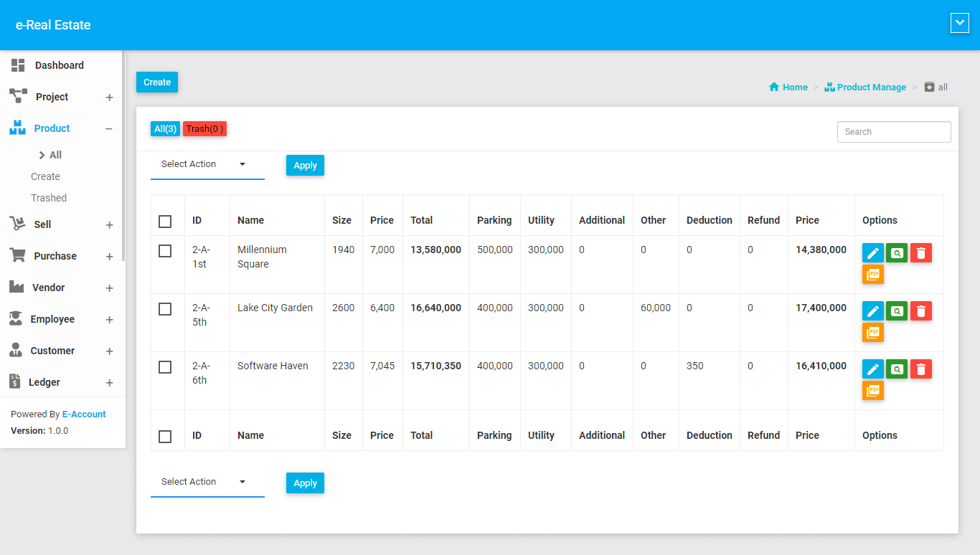Click the orange PDF icon for Software Haven
The image size is (980, 555).
[872, 391]
